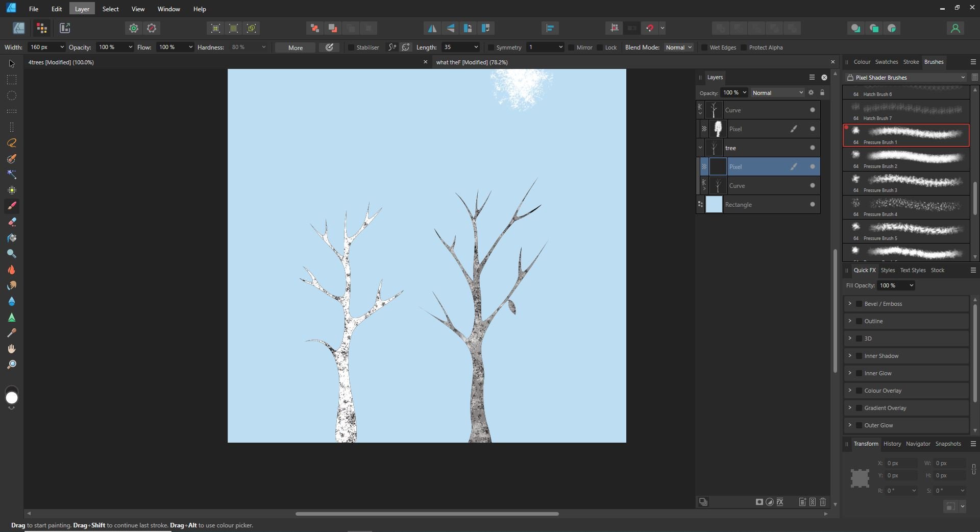
Task: Enable the Outer Glow effect checkbox
Action: 859,425
